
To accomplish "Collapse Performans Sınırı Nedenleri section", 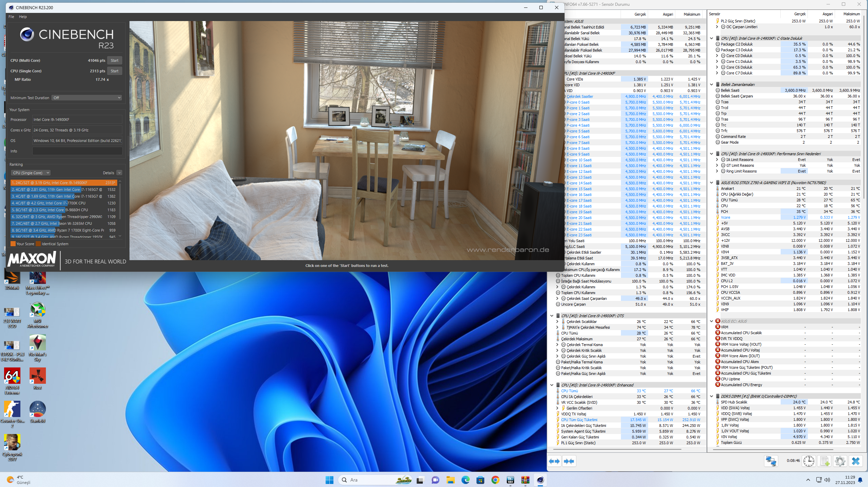I will click(711, 154).
